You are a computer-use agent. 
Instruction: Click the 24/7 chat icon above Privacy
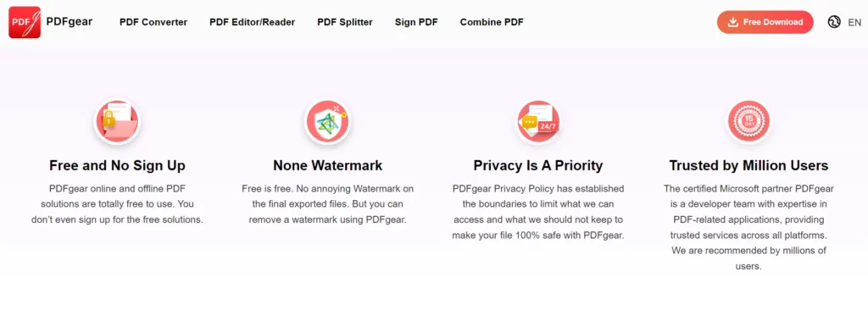tap(537, 122)
